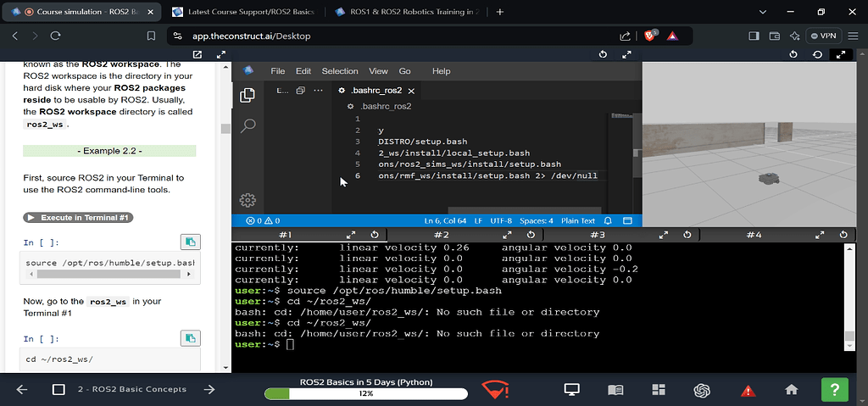Maximize terminal #3
Viewport: 868px width, 406px height.
point(664,235)
